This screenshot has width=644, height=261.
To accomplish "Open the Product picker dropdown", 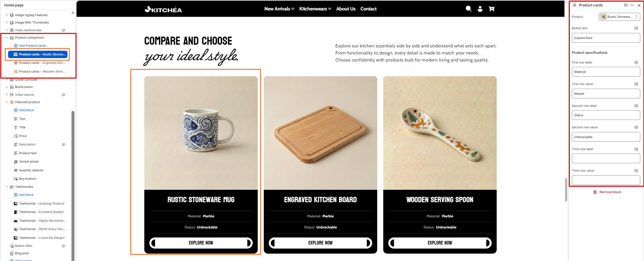I will tap(620, 17).
